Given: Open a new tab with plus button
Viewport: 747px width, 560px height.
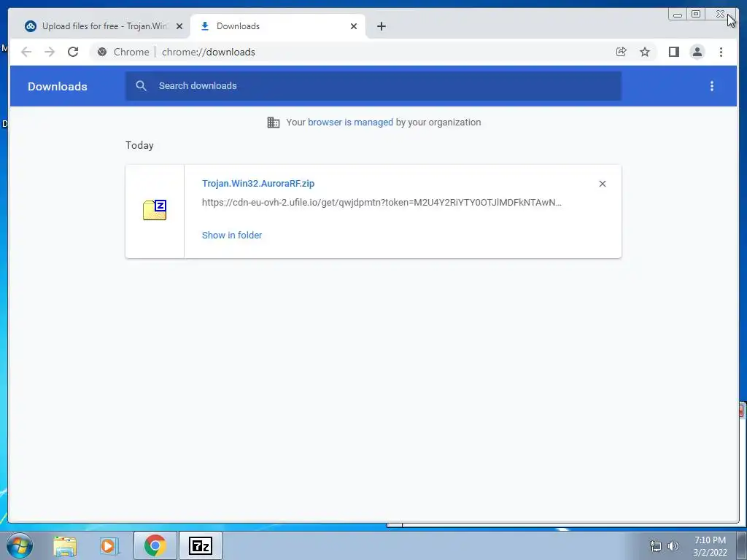Looking at the screenshot, I should tap(381, 26).
